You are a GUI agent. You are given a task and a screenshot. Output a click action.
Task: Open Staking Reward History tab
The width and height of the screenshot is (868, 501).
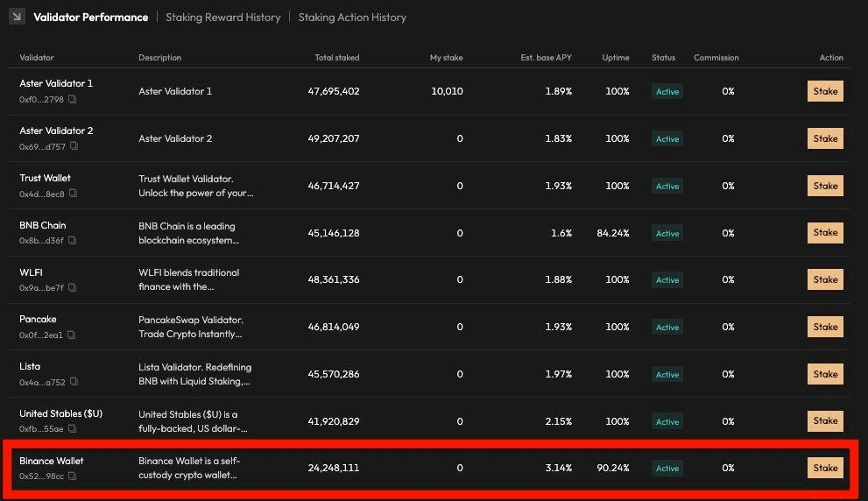[223, 18]
